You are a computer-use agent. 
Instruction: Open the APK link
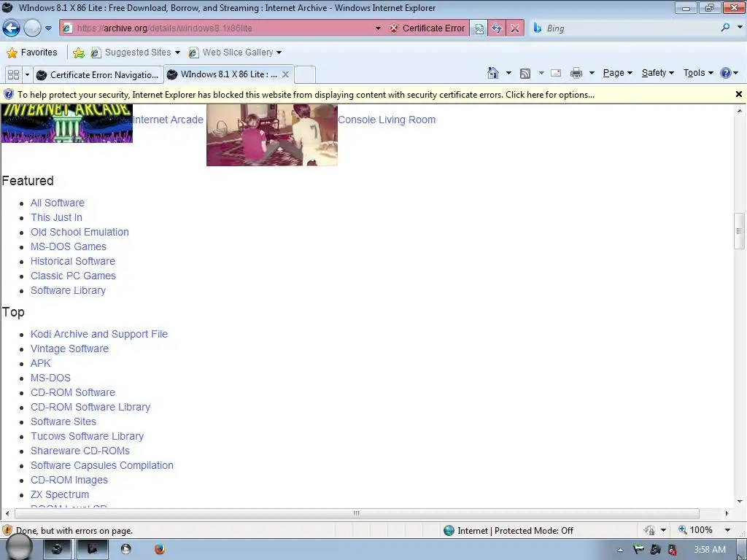coord(41,363)
